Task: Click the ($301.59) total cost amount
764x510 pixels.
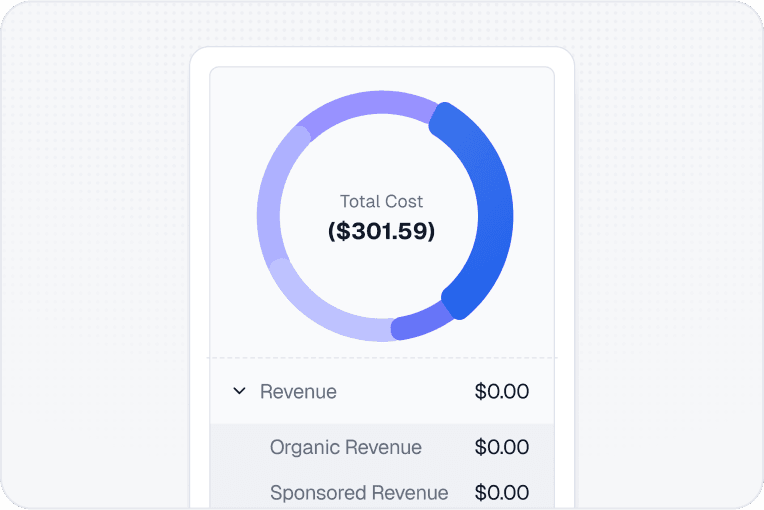Action: [382, 231]
